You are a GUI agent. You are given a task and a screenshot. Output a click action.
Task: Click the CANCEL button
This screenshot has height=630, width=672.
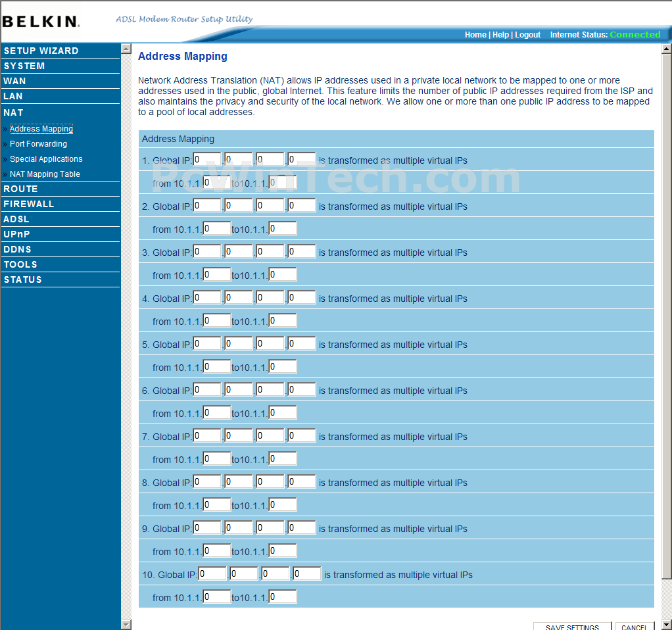point(635,626)
